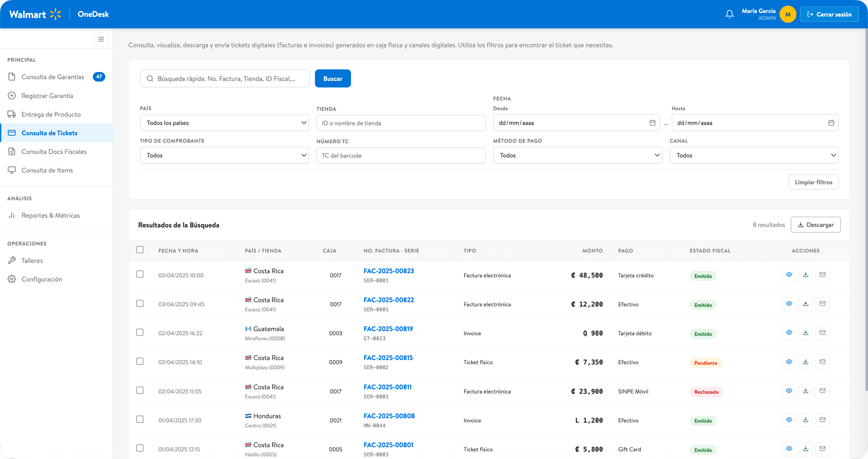
Task: Open Tipo de Comprobante dropdown
Action: click(225, 155)
